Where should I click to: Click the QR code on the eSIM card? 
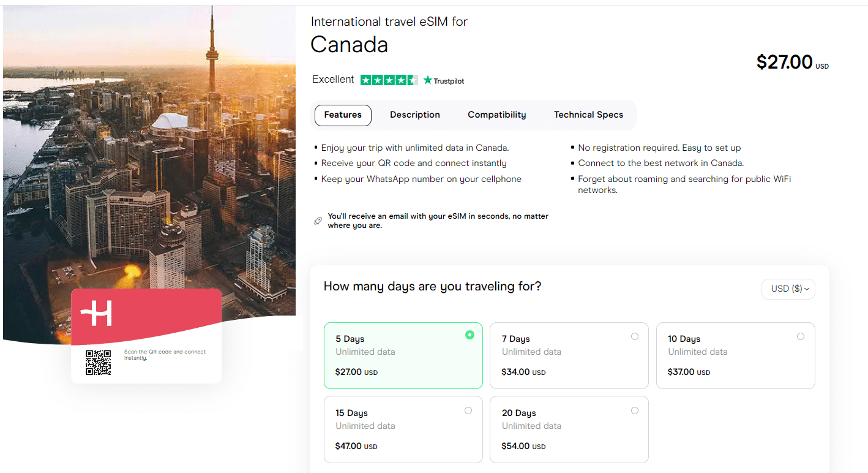click(98, 363)
